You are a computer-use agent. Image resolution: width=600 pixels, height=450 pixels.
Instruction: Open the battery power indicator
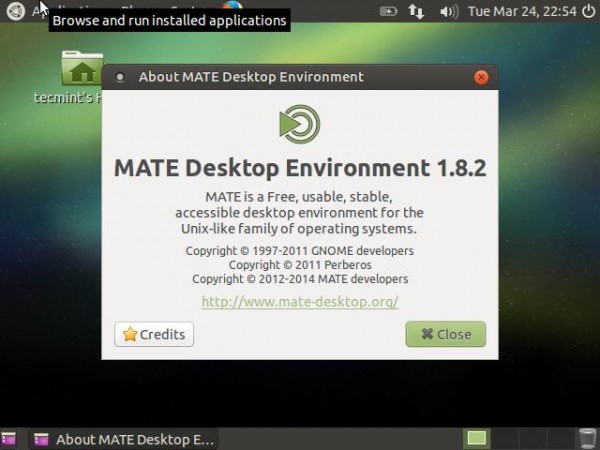(x=388, y=11)
